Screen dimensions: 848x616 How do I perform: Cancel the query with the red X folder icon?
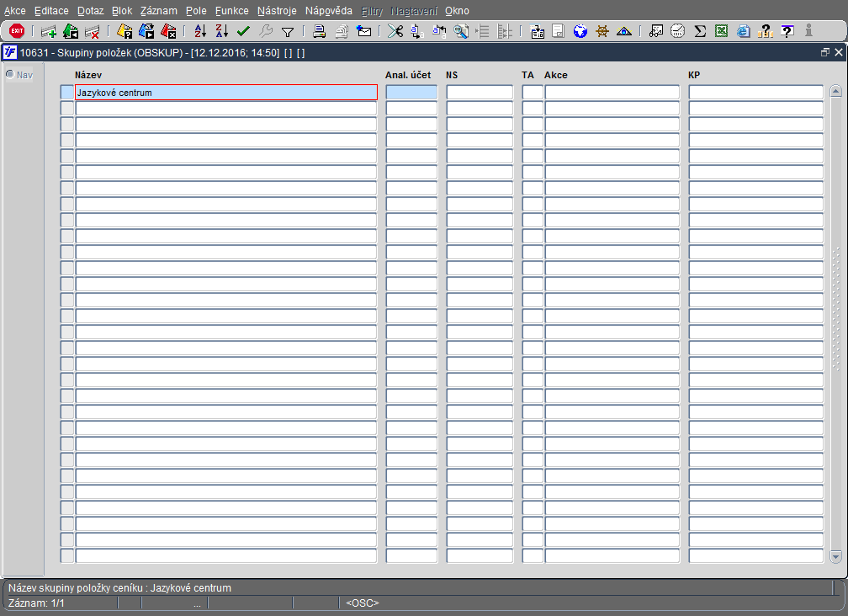tap(168, 31)
